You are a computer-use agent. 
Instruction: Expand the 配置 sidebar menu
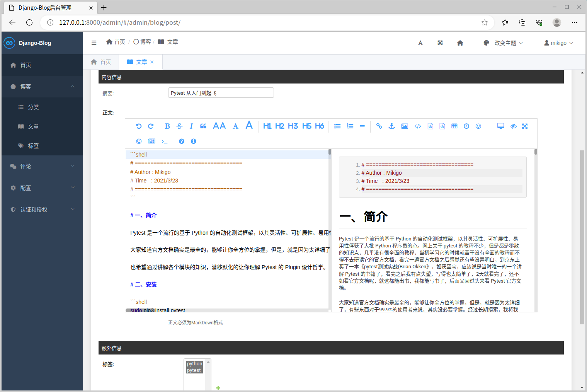42,188
